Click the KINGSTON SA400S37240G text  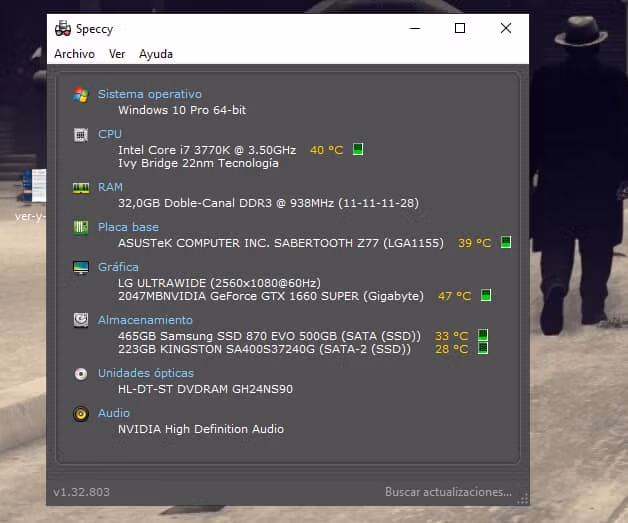pos(264,349)
